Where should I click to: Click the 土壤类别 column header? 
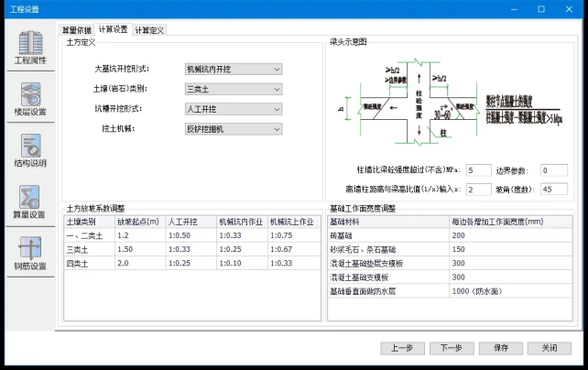[89, 222]
